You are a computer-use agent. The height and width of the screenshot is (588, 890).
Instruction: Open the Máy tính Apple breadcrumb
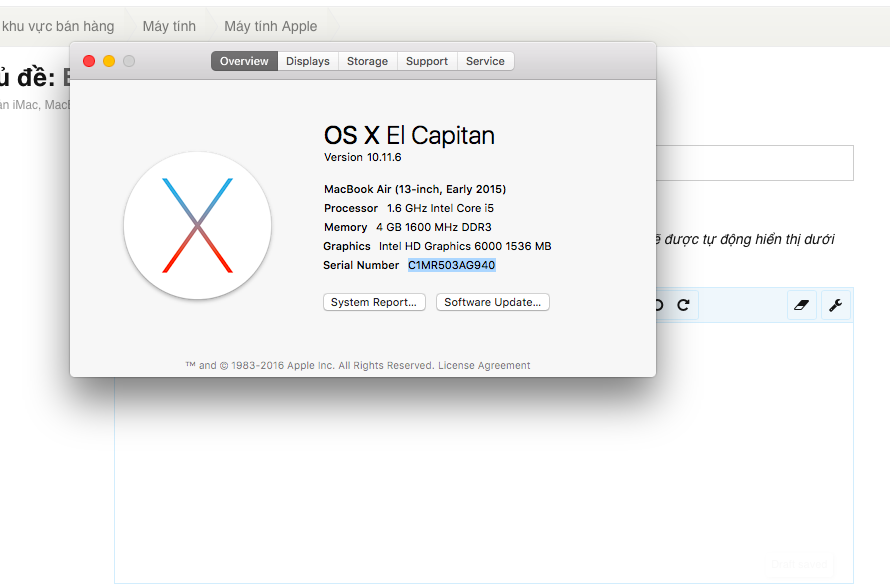pos(270,26)
